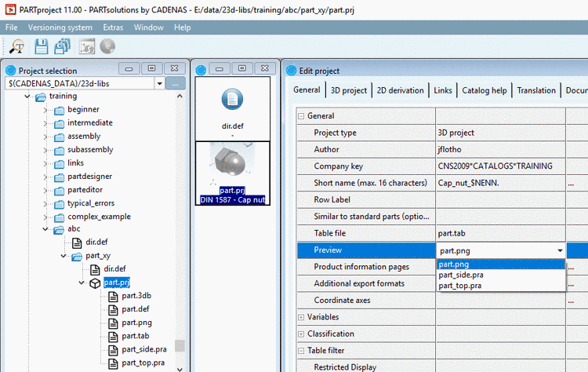
Task: Select the dir.def thumbnail in the middle panel
Action: [233, 109]
